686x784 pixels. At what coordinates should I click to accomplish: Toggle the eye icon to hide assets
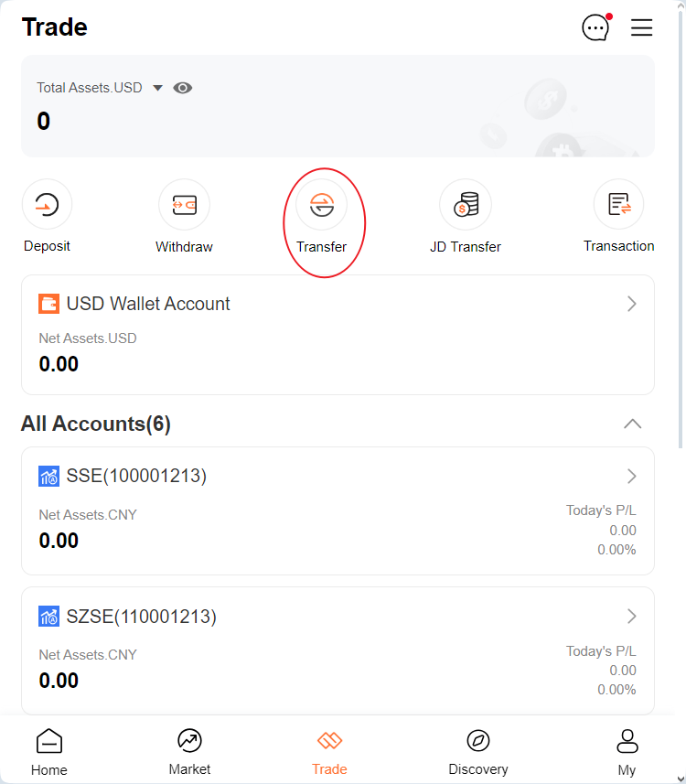point(183,88)
